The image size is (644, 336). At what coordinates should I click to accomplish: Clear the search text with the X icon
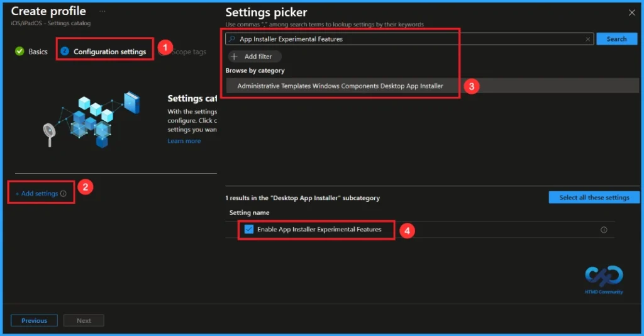click(588, 39)
